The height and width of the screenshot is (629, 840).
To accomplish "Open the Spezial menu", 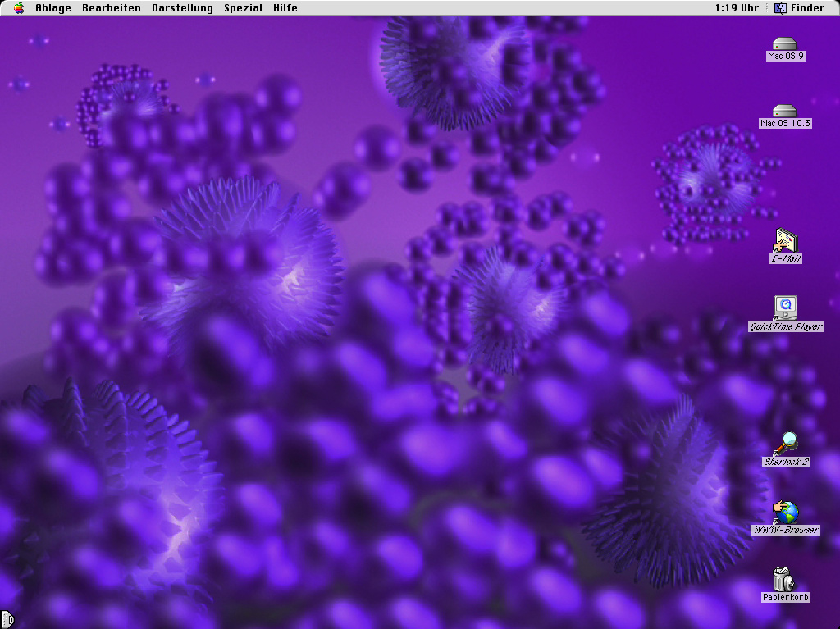I will pyautogui.click(x=243, y=7).
